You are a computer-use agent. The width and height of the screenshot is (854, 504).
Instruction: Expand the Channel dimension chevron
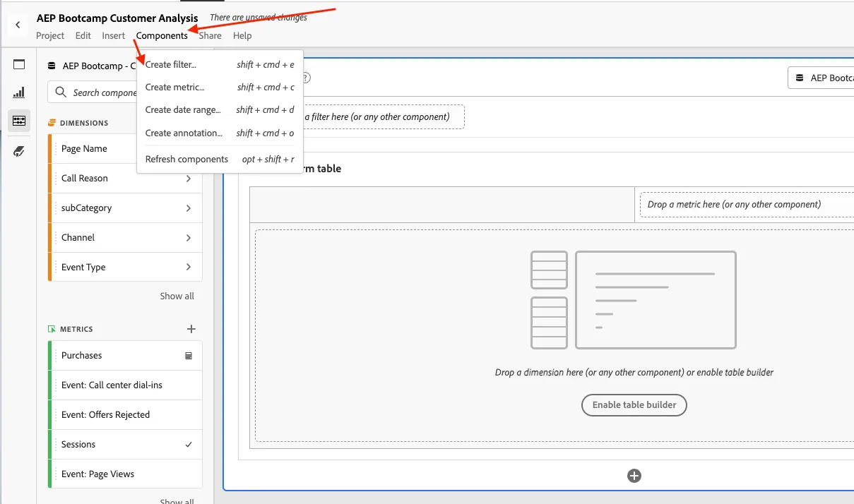click(189, 238)
